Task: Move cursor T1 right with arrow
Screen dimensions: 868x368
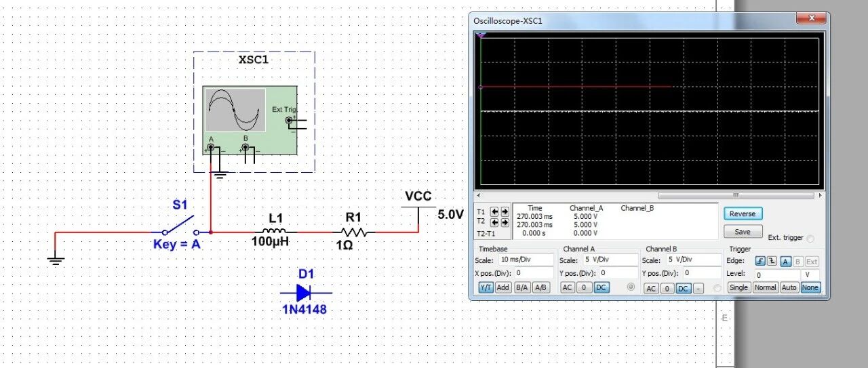Action: pos(505,211)
